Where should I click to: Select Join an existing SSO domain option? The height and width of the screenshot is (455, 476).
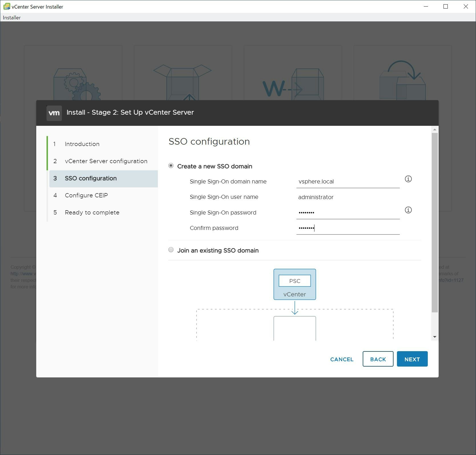(x=171, y=250)
